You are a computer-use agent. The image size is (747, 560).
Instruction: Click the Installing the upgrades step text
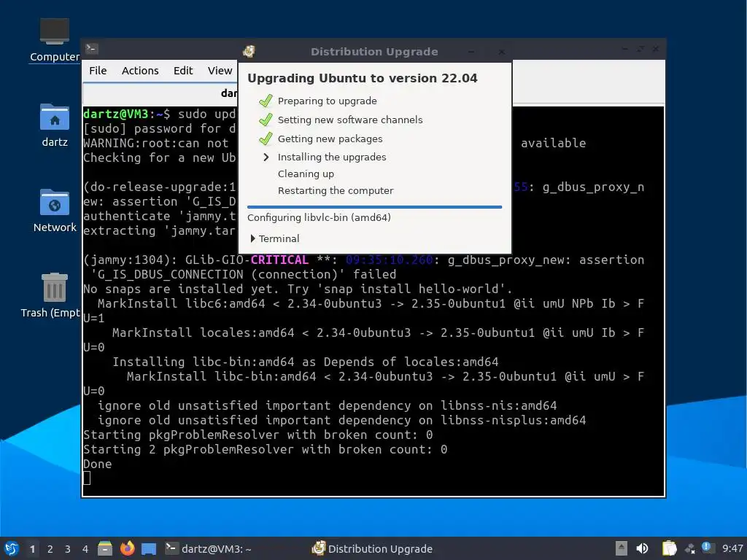[332, 157]
